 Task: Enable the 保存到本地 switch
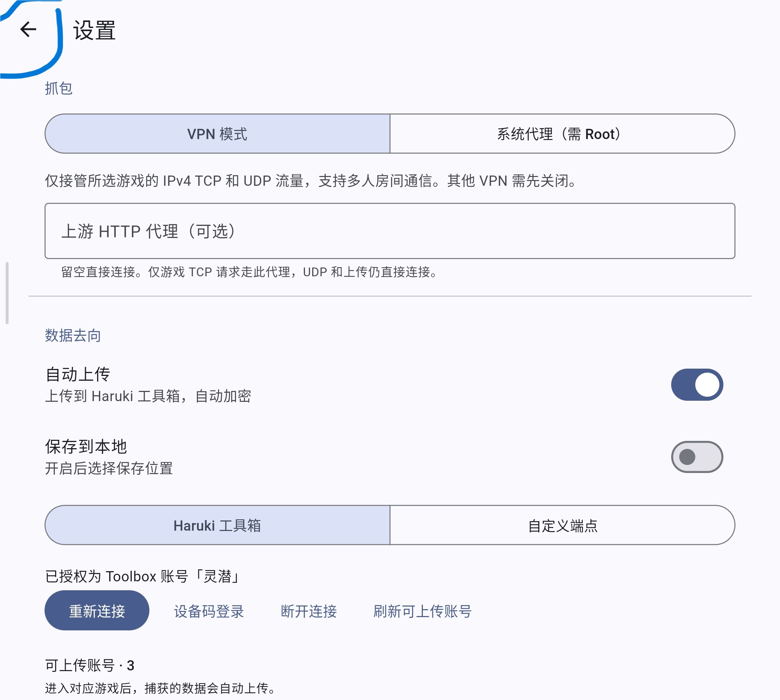coord(697,457)
